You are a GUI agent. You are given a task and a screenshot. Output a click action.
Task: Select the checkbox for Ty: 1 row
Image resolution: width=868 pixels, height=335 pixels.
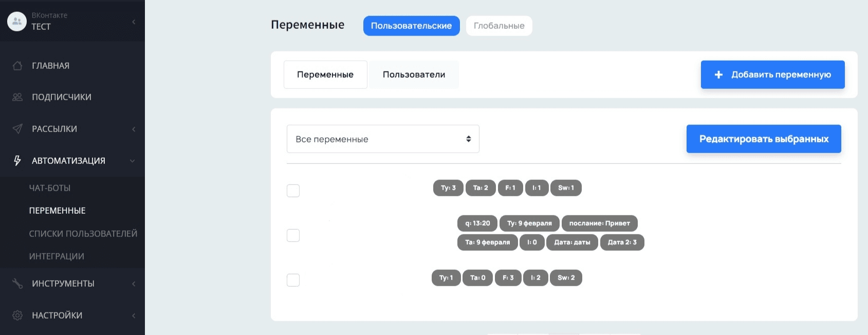293,280
